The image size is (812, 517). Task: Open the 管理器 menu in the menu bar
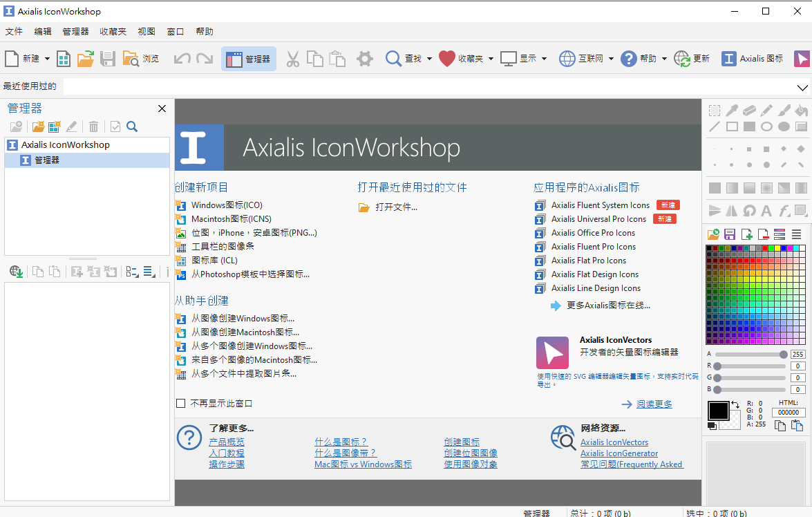(x=75, y=32)
